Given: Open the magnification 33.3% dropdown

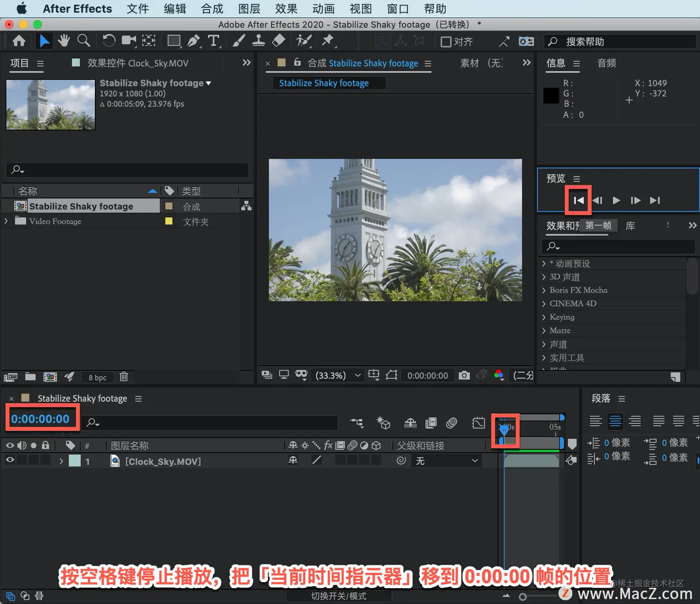Looking at the screenshot, I should [338, 375].
